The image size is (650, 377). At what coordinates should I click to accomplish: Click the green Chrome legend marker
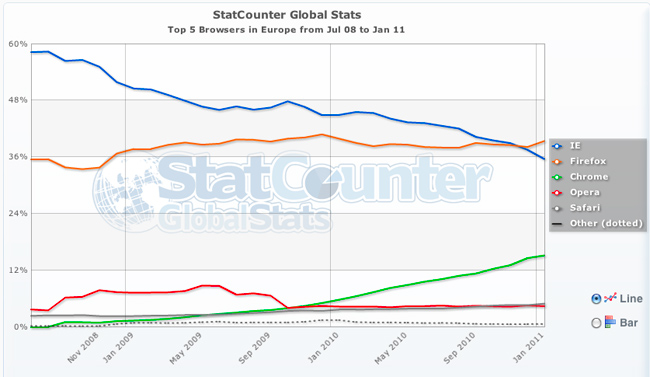[x=558, y=177]
